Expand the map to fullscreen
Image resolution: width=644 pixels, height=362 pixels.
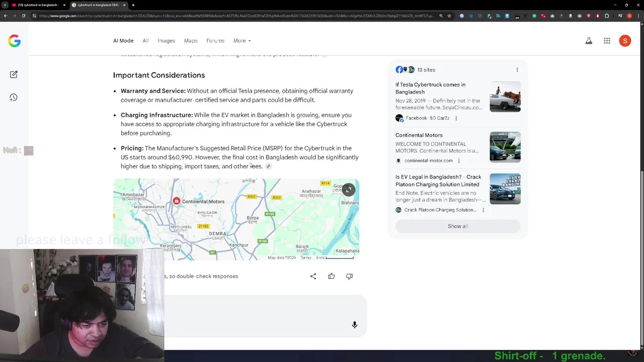(x=348, y=190)
